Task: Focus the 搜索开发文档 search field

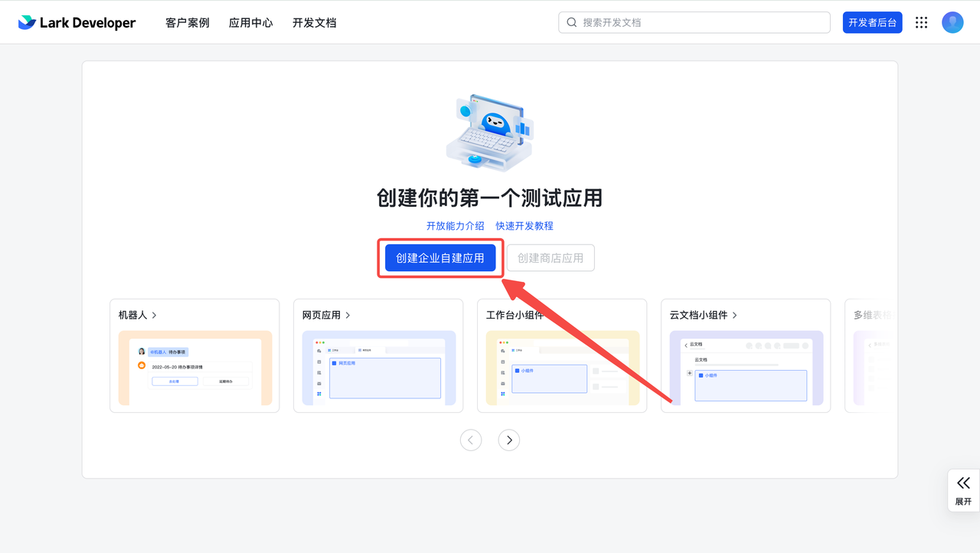Action: 694,22
